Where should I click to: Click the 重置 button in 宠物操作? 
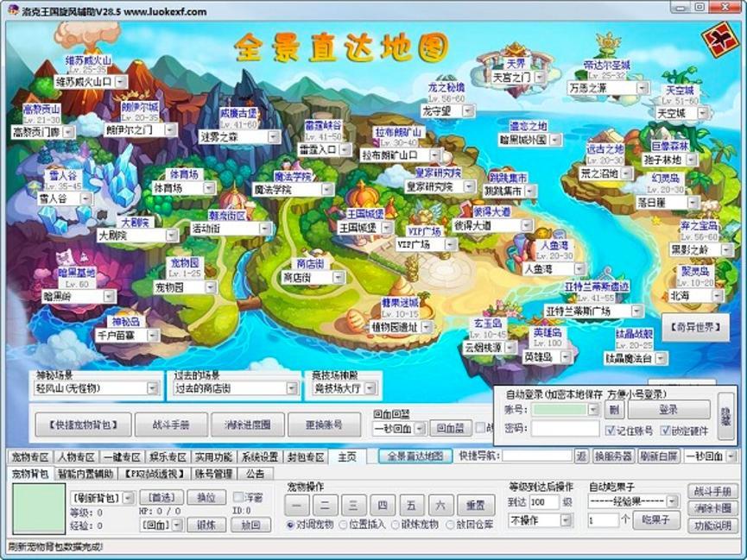(x=475, y=506)
